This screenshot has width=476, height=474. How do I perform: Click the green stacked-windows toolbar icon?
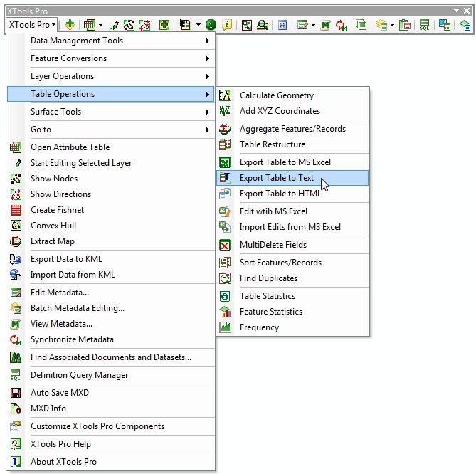tap(361, 25)
